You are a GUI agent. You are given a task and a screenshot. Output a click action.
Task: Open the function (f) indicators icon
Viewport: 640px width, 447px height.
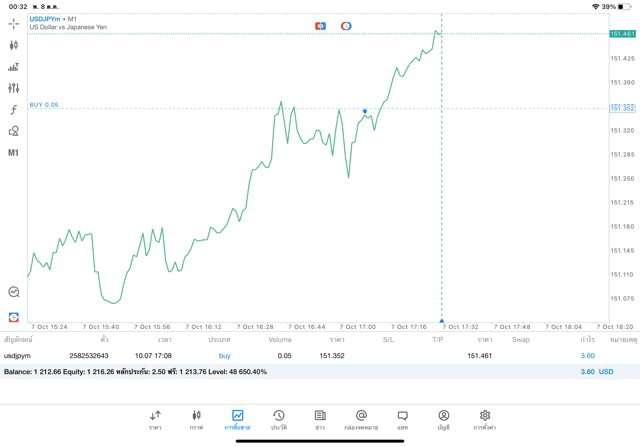tap(13, 110)
